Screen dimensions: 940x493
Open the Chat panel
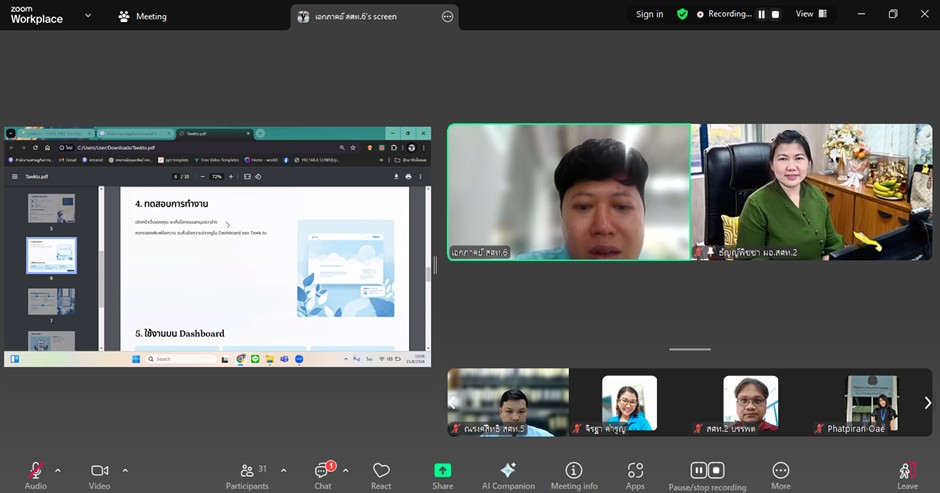(323, 475)
